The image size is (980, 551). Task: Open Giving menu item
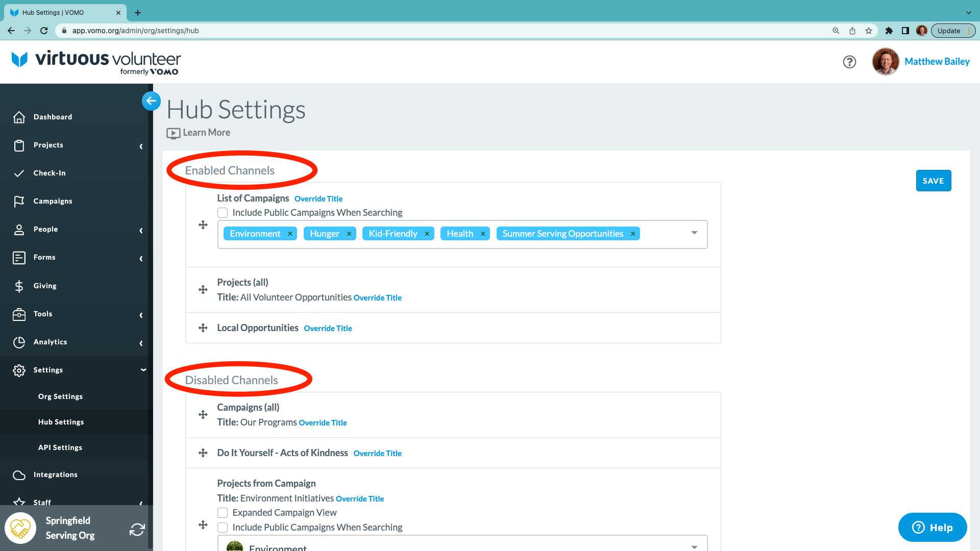pos(45,286)
